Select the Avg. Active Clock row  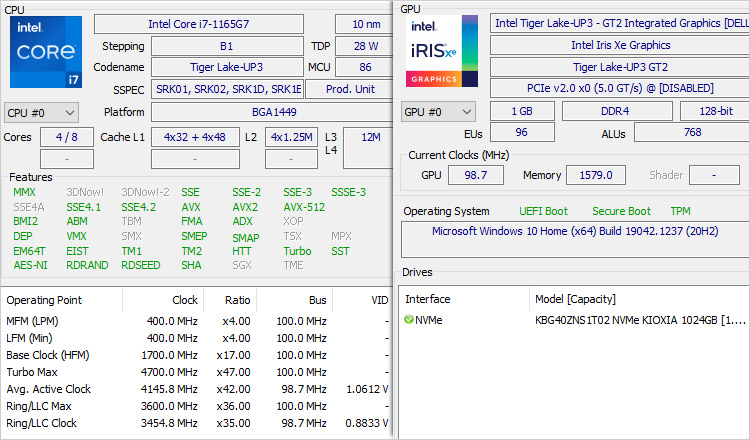tap(197, 389)
